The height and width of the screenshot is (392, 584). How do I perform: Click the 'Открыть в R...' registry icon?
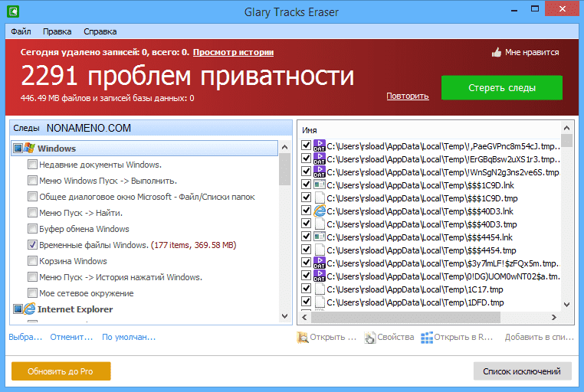point(428,337)
